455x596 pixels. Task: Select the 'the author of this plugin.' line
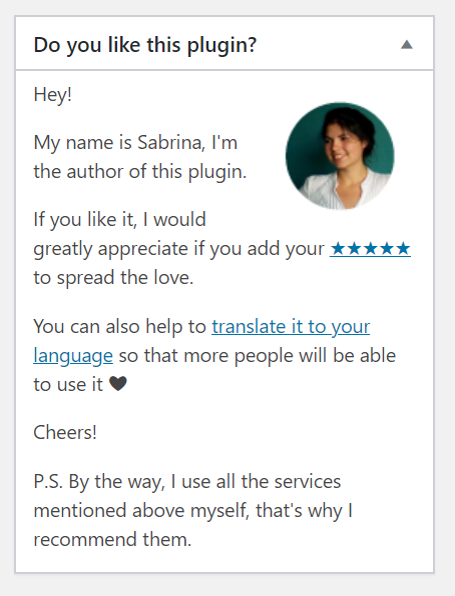[x=140, y=172]
